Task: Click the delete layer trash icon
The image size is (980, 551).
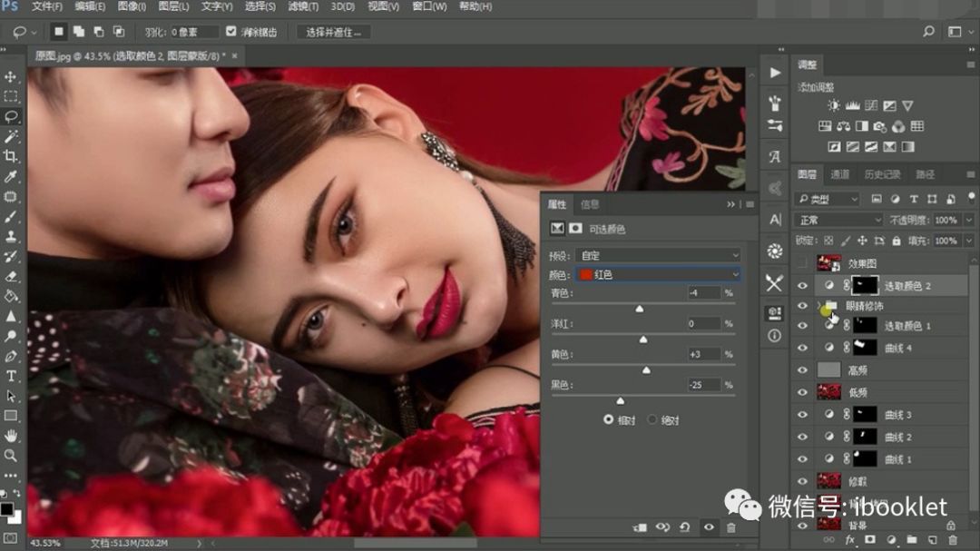Action: click(954, 539)
